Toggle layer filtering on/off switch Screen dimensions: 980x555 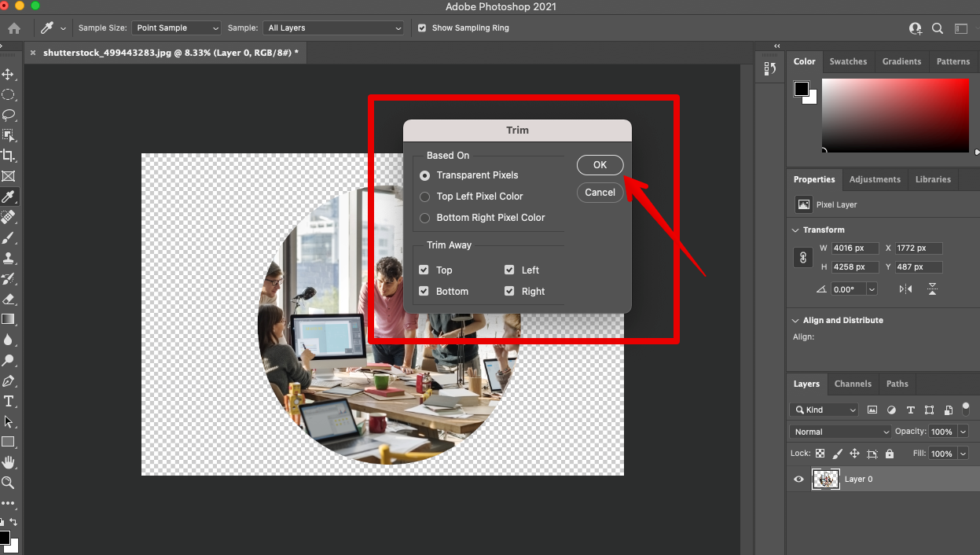(x=967, y=410)
